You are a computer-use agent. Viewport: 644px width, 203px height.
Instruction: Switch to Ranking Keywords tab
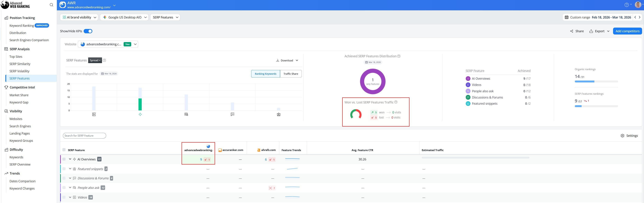click(x=266, y=74)
